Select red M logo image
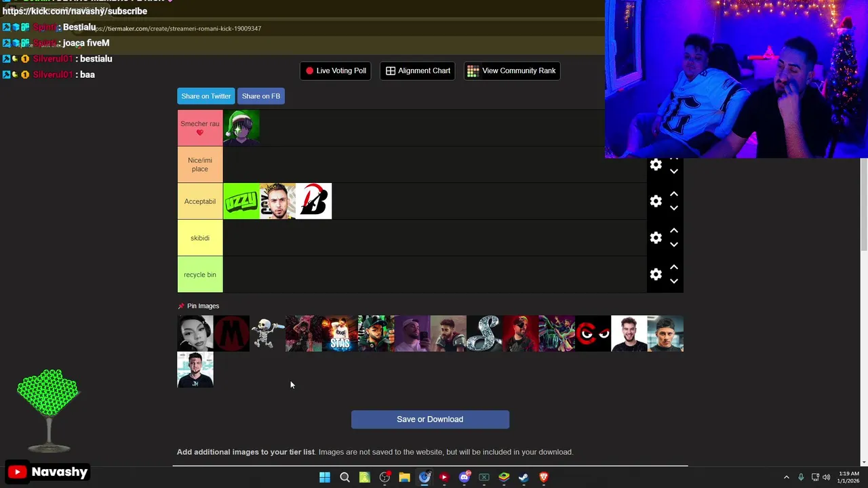This screenshot has height=488, width=868. (x=231, y=333)
